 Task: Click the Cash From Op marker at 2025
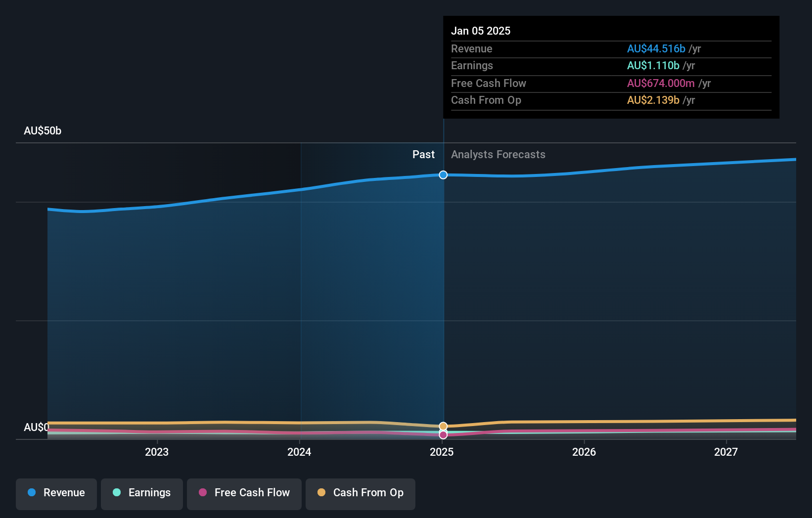pyautogui.click(x=443, y=426)
